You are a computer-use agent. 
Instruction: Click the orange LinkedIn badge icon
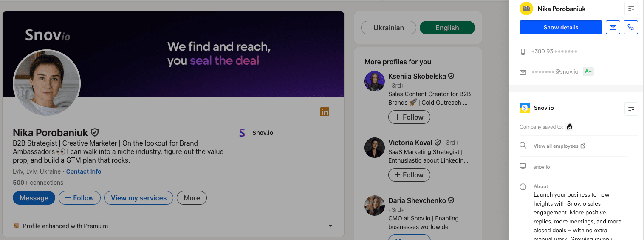tap(325, 112)
